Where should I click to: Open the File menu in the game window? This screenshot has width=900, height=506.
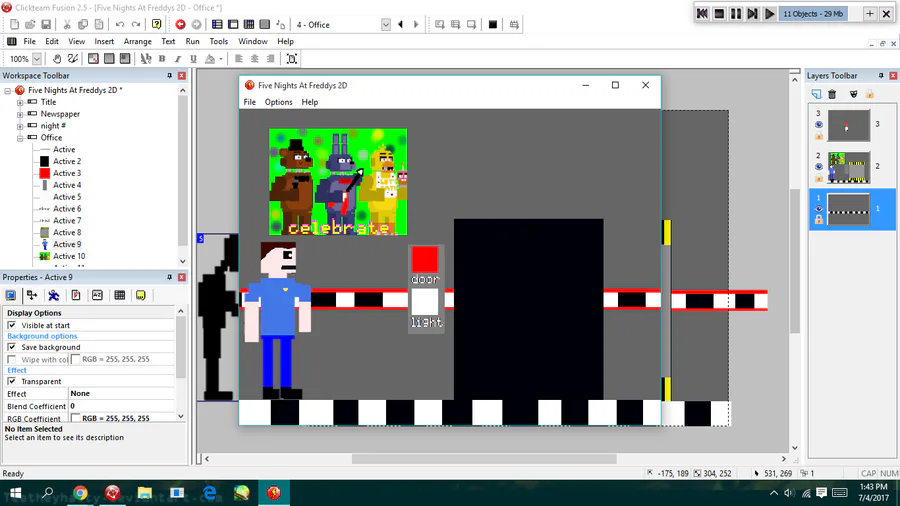pyautogui.click(x=250, y=102)
